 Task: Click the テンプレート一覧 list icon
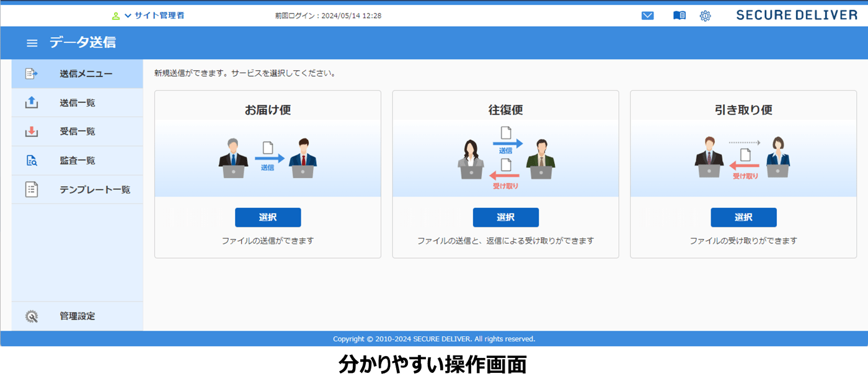pyautogui.click(x=32, y=189)
